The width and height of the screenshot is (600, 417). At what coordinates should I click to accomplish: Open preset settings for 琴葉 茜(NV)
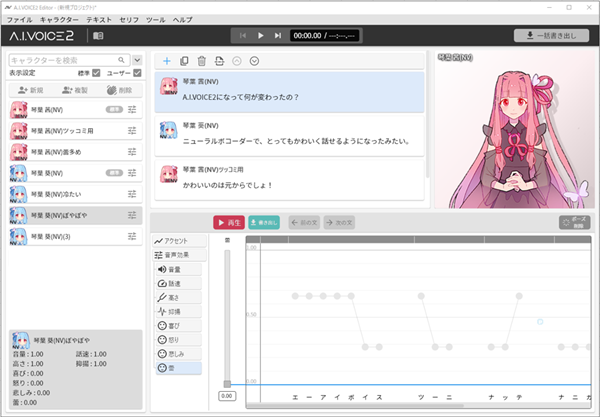(x=132, y=110)
